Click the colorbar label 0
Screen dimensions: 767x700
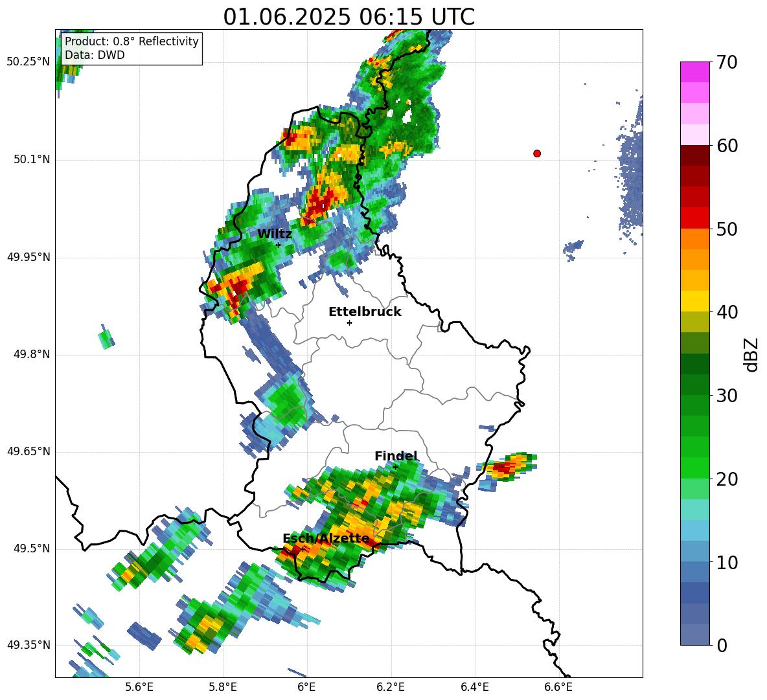pyautogui.click(x=722, y=645)
